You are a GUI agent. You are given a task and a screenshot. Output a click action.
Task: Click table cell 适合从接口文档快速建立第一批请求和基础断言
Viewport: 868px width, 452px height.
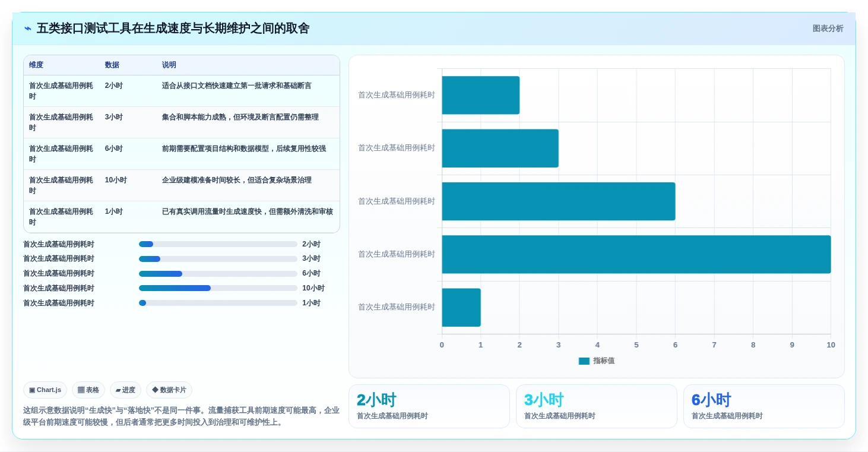[x=236, y=86]
